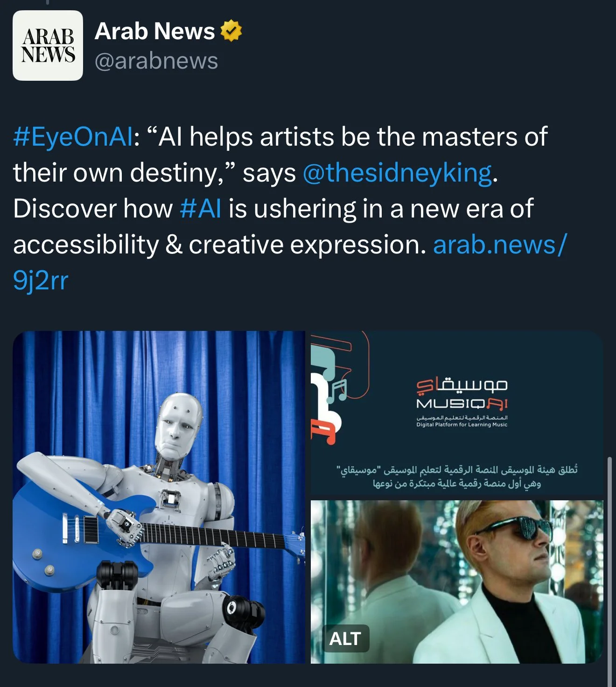616x687 pixels.
Task: View the robot guitarist photo
Action: click(x=159, y=497)
